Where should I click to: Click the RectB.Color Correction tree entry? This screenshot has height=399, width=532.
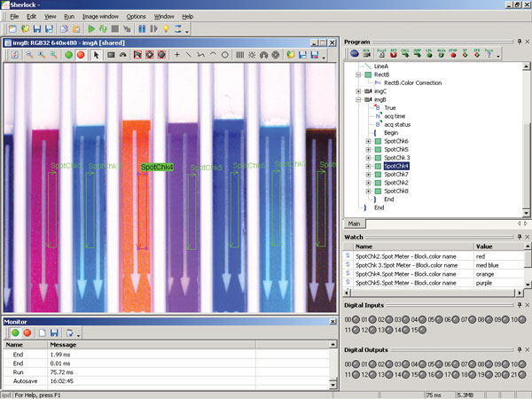tap(412, 82)
